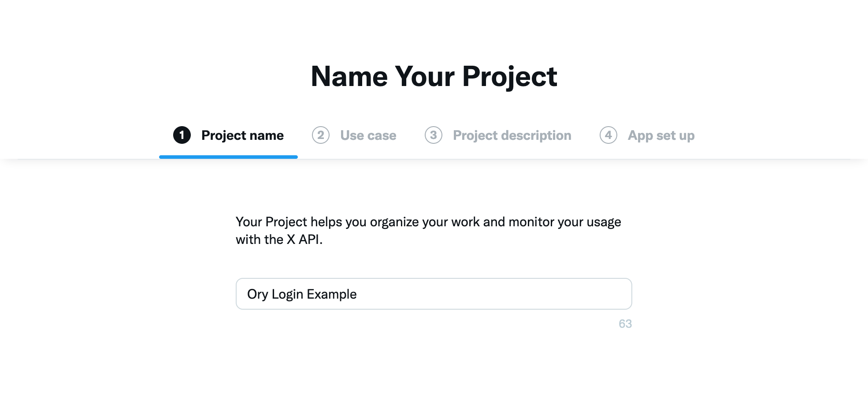Image resolution: width=868 pixels, height=397 pixels.
Task: Click the circle preceding App set up
Action: tap(609, 135)
